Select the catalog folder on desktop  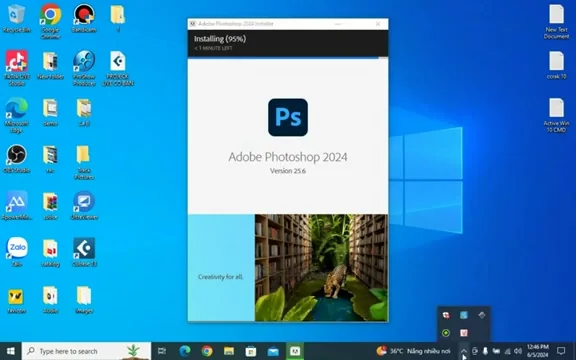(50, 252)
